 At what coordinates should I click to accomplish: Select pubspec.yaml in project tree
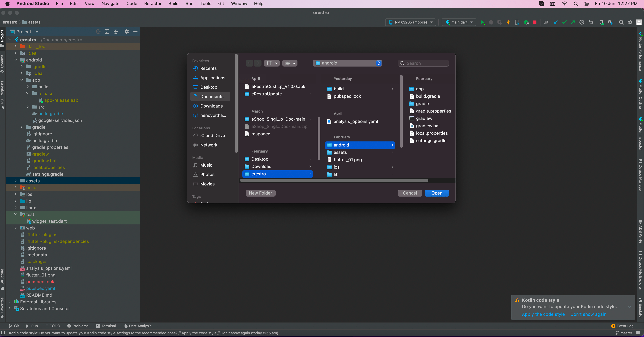point(41,288)
